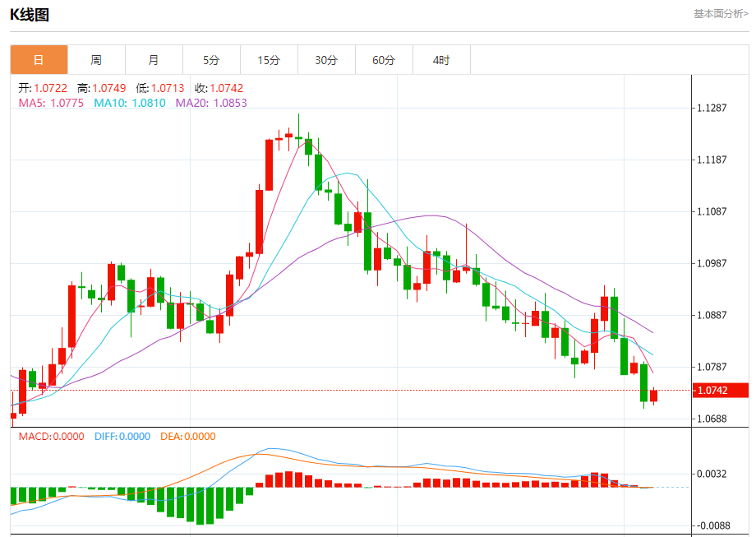
Task: Click the 开:1.0722 open value
Action: [x=43, y=88]
